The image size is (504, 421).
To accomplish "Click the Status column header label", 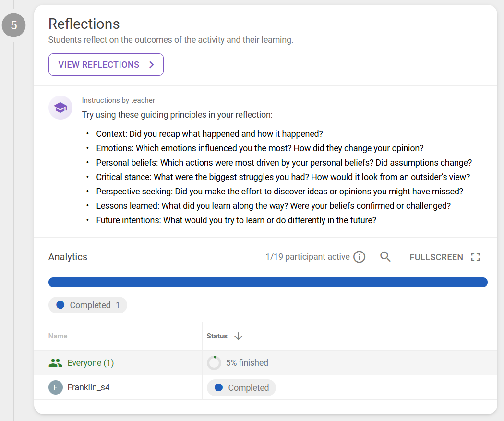I will [217, 336].
